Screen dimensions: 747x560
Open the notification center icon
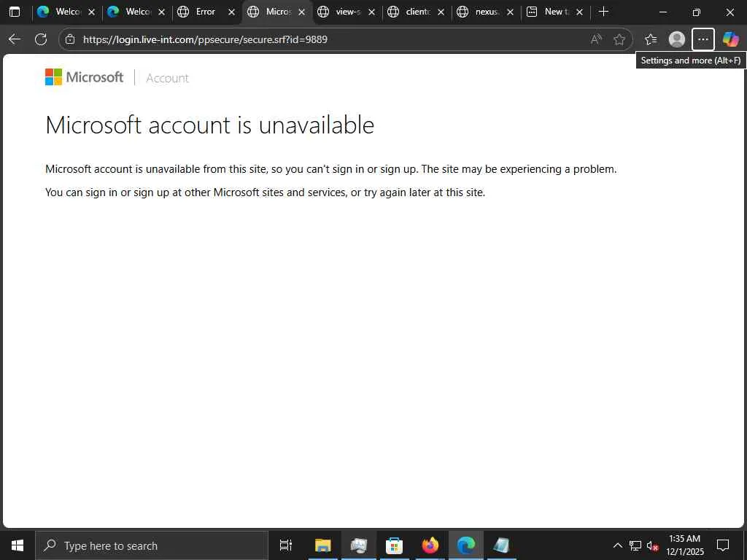point(723,545)
